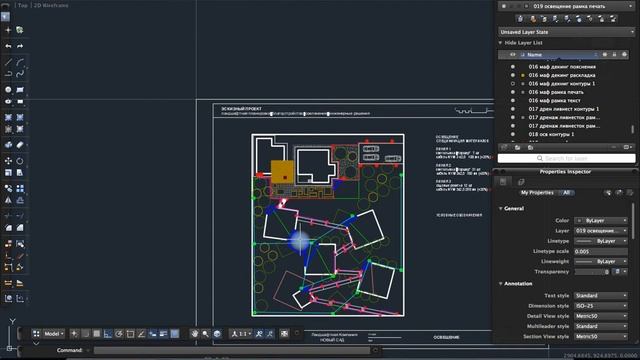Collapse the Hide Layer List triangle
Image resolution: width=640 pixels, height=360 pixels.
click(500, 43)
